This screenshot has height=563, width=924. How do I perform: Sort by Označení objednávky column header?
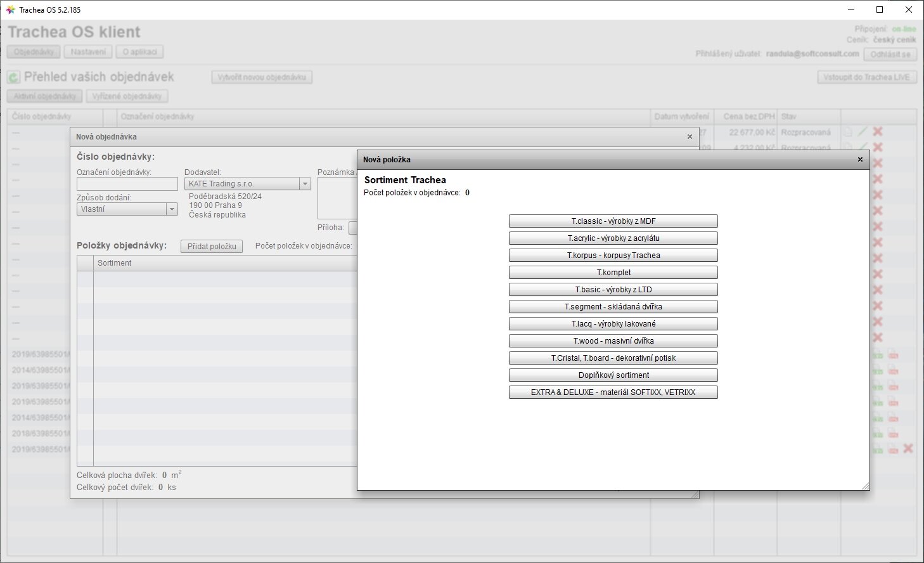pyautogui.click(x=384, y=117)
